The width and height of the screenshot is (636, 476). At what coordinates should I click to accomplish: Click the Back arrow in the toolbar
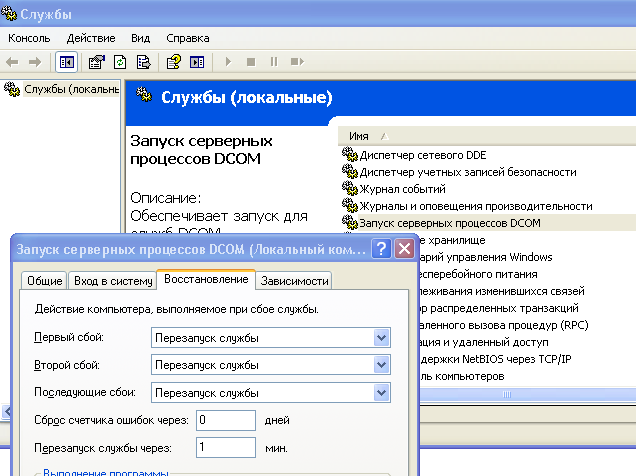coord(13,62)
